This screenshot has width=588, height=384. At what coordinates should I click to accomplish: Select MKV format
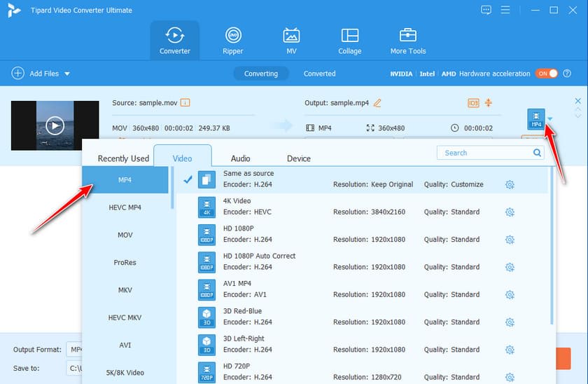[125, 290]
